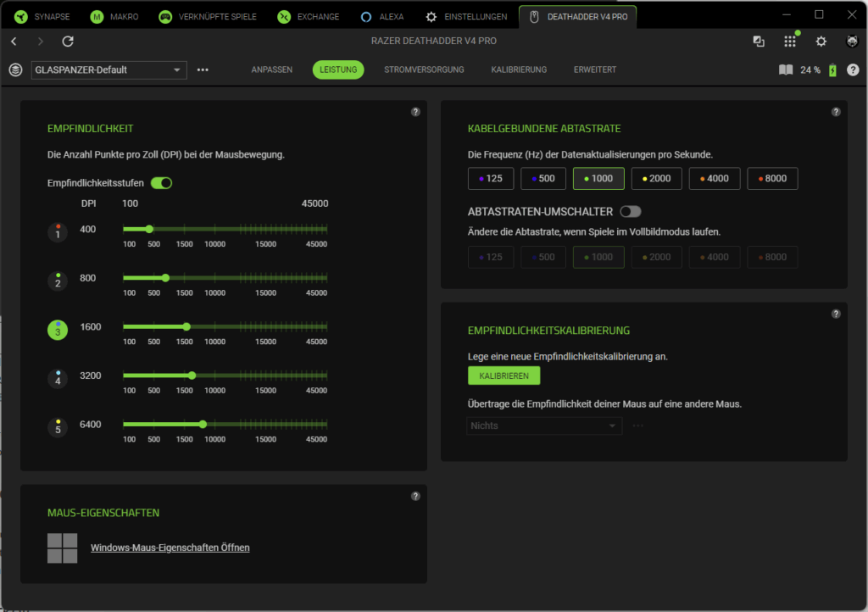Refresh the page with the reload icon
This screenshot has width=868, height=612.
[x=68, y=41]
